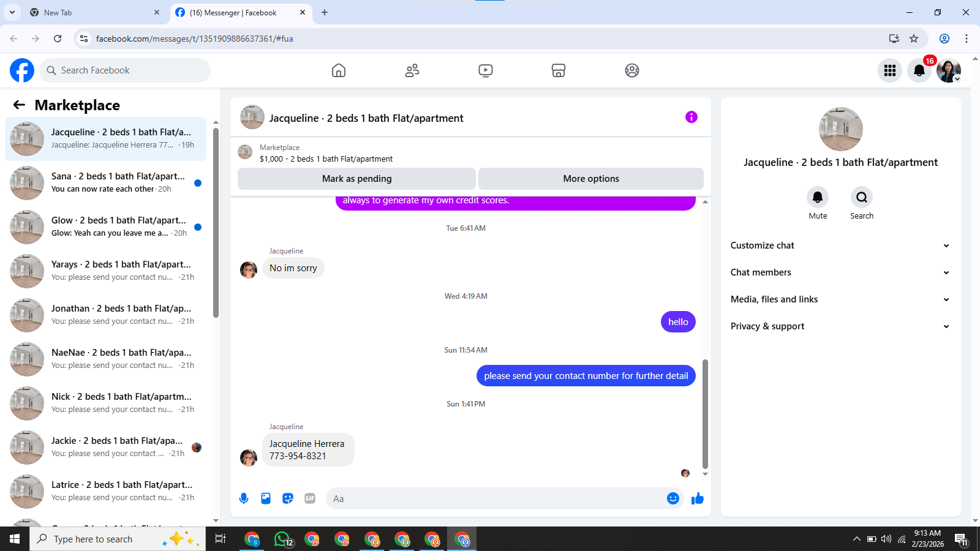The width and height of the screenshot is (980, 551).
Task: Expand Privacy & support section
Action: (x=840, y=326)
